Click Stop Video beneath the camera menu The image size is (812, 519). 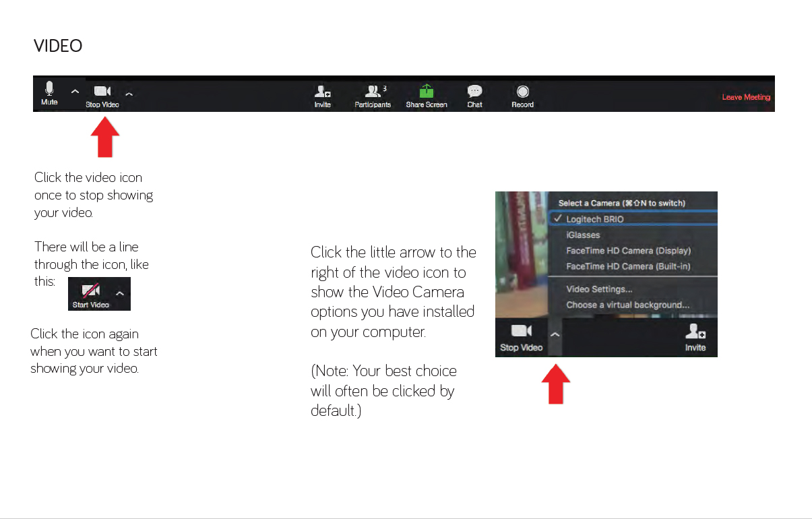521,338
